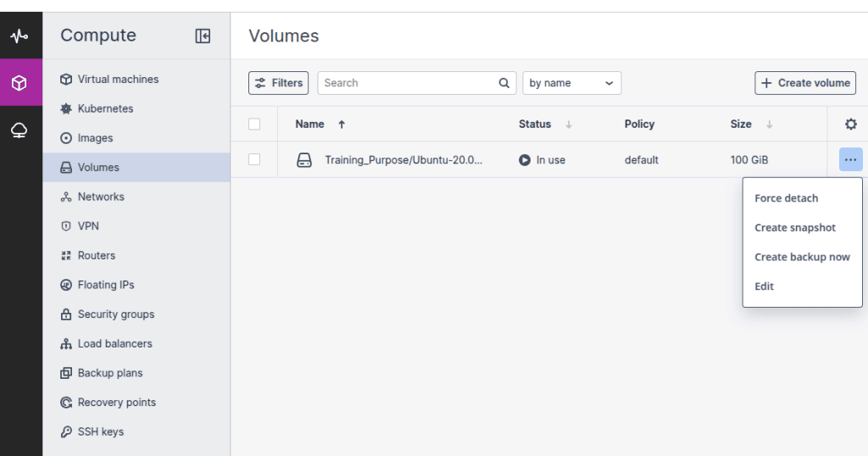
Task: Collapse the Compute sidebar panel
Action: click(x=203, y=36)
